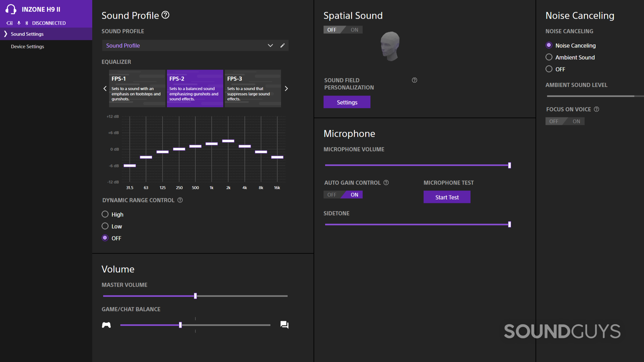Image resolution: width=644 pixels, height=362 pixels.
Task: Click the Microphone Volume slider handle
Action: tap(510, 166)
